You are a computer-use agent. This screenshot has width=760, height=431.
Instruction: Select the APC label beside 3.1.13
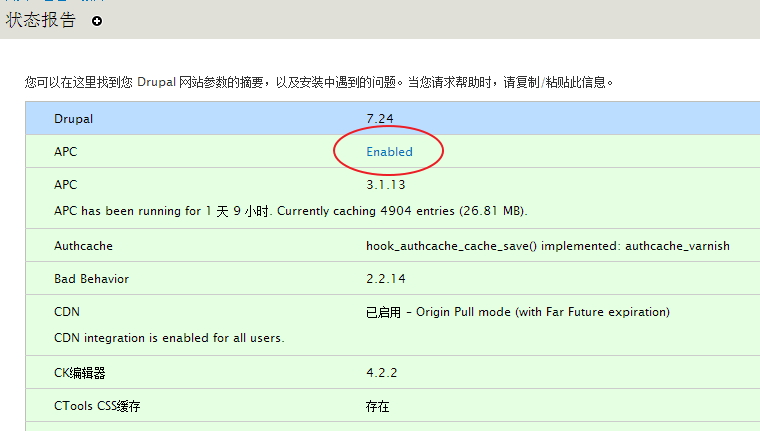[x=65, y=185]
